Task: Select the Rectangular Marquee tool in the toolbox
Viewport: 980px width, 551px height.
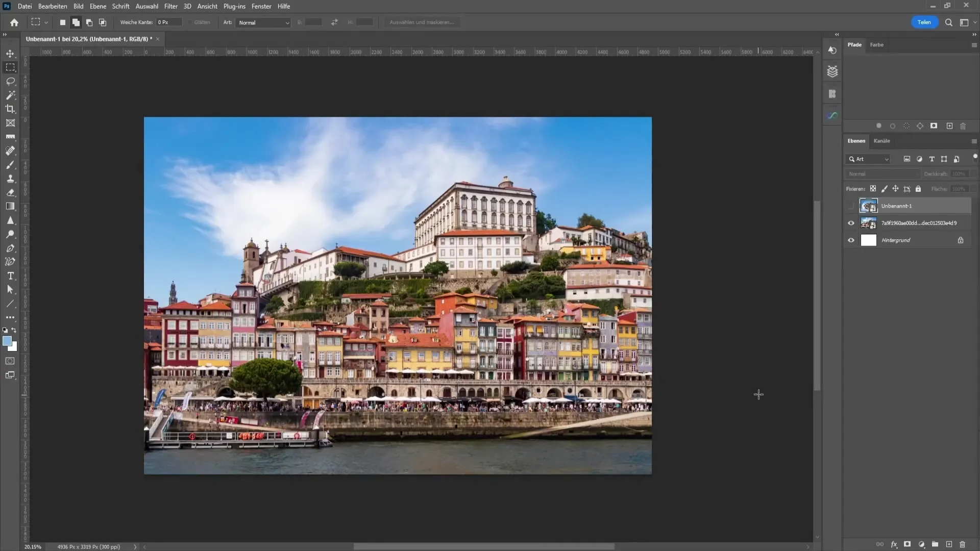Action: click(x=10, y=67)
